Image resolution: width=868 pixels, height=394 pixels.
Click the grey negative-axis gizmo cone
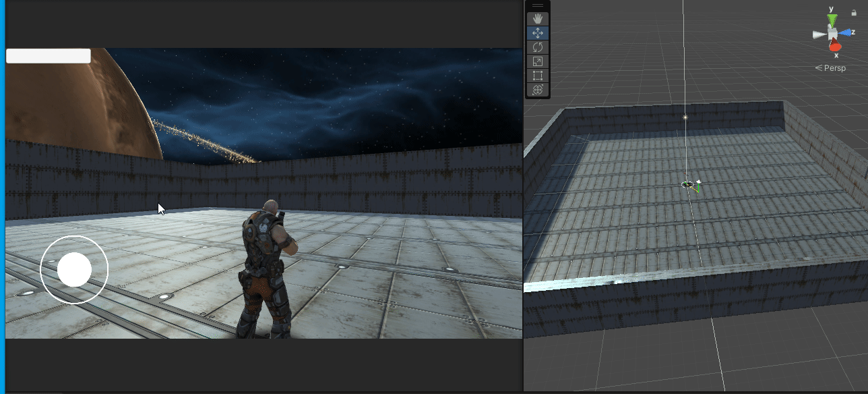(819, 34)
